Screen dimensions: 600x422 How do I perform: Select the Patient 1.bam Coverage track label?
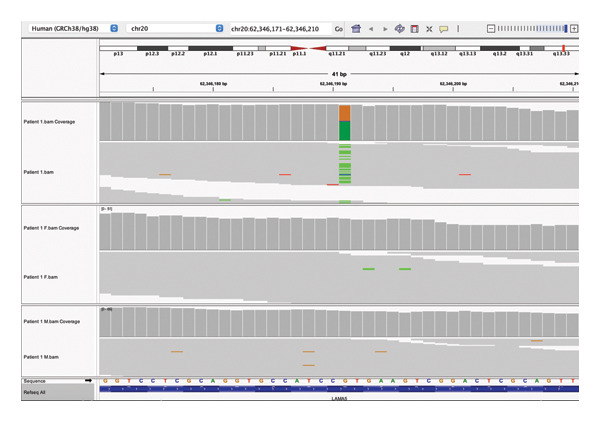point(49,122)
